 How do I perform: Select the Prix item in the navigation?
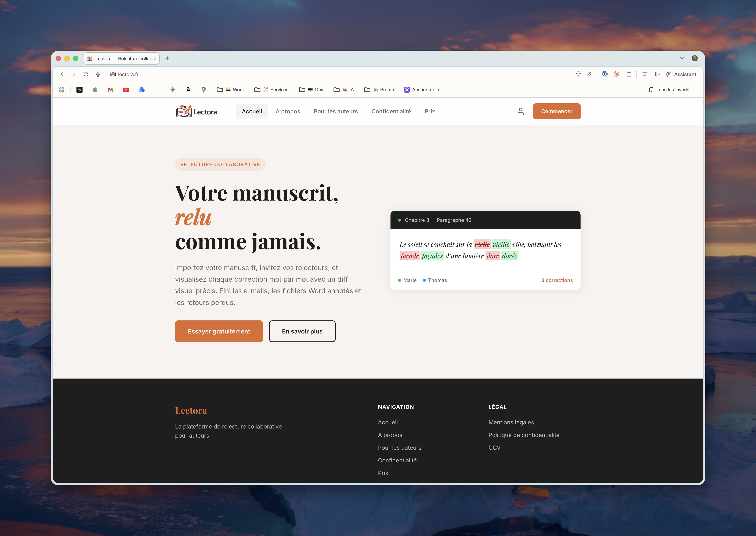429,111
